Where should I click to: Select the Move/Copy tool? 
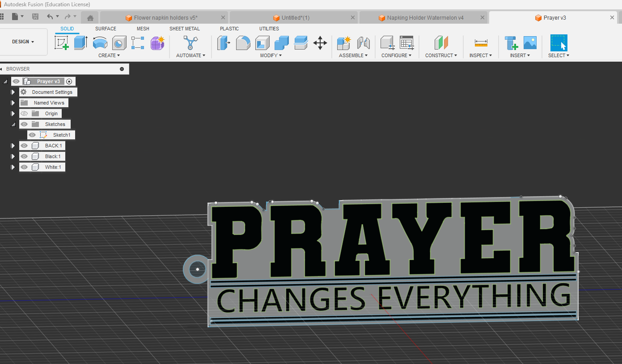click(x=320, y=43)
